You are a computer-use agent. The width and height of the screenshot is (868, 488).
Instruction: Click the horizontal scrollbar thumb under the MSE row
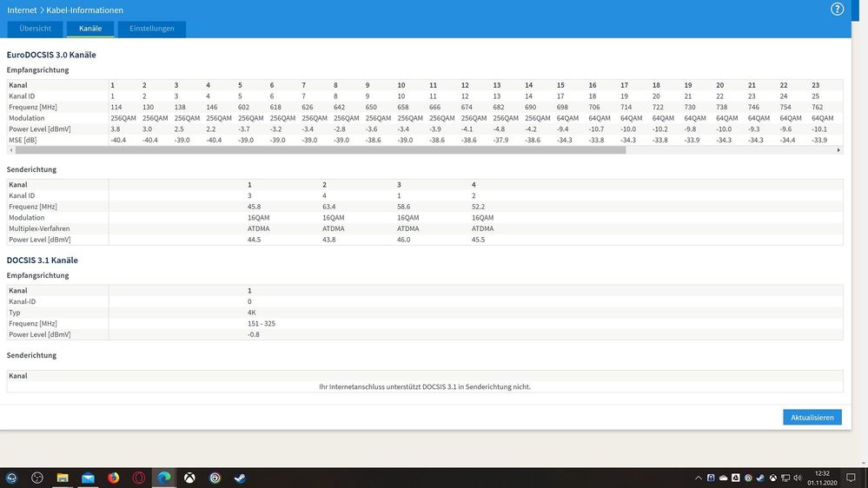click(x=321, y=150)
